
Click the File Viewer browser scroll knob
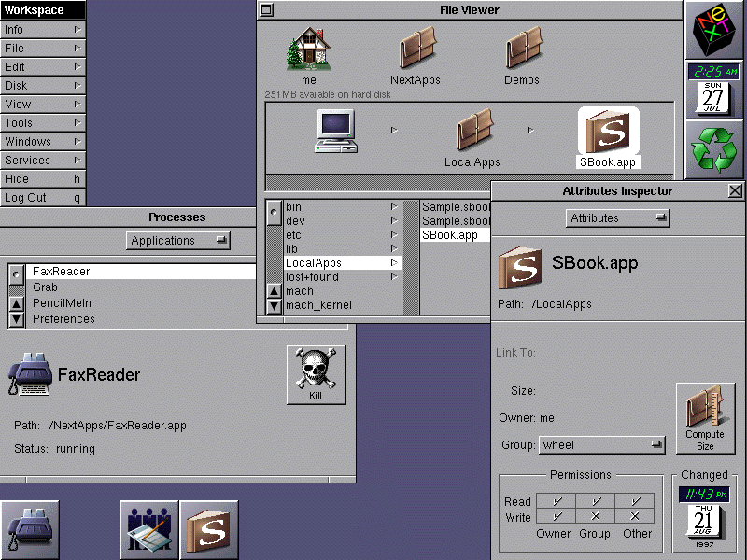274,213
